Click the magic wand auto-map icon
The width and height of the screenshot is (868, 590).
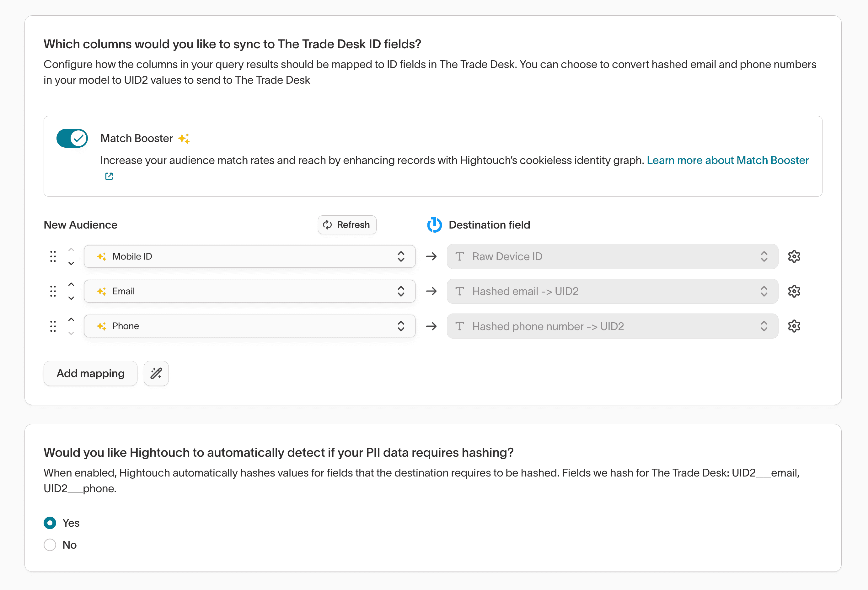(x=156, y=373)
